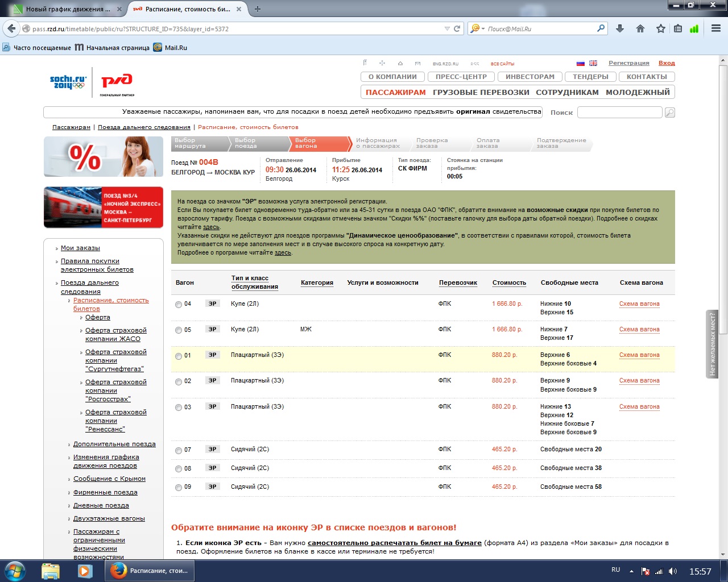Click the site Поиск text field

619,113
